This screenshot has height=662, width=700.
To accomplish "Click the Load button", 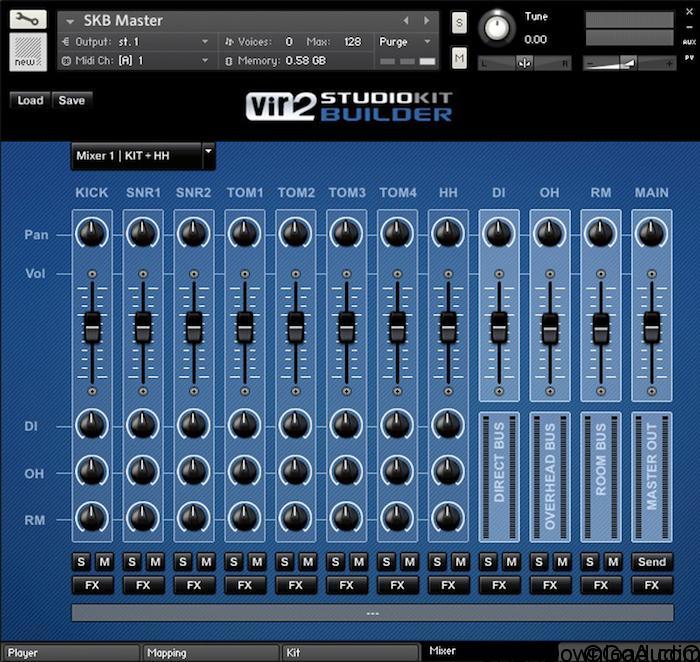I will pyautogui.click(x=30, y=100).
